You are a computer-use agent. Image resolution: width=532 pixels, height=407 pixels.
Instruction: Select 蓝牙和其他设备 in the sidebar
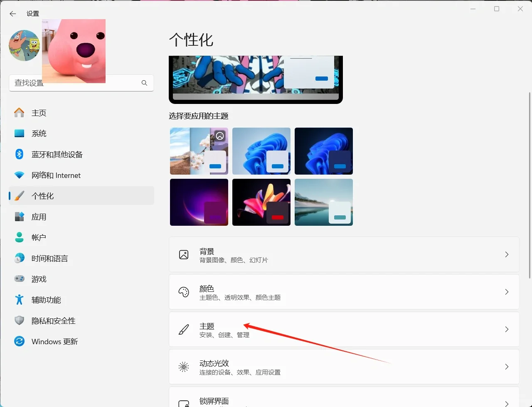click(57, 154)
